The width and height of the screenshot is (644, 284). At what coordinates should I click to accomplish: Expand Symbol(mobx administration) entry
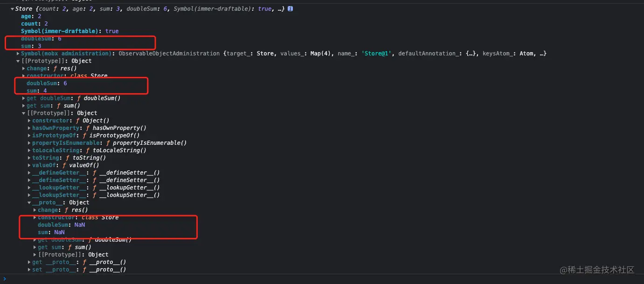[18, 54]
